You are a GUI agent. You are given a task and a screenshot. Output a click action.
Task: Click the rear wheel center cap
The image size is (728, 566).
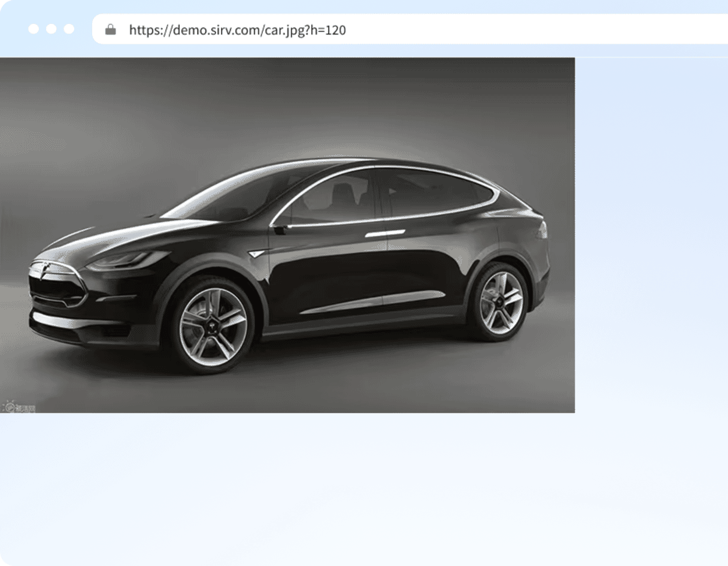[501, 302]
